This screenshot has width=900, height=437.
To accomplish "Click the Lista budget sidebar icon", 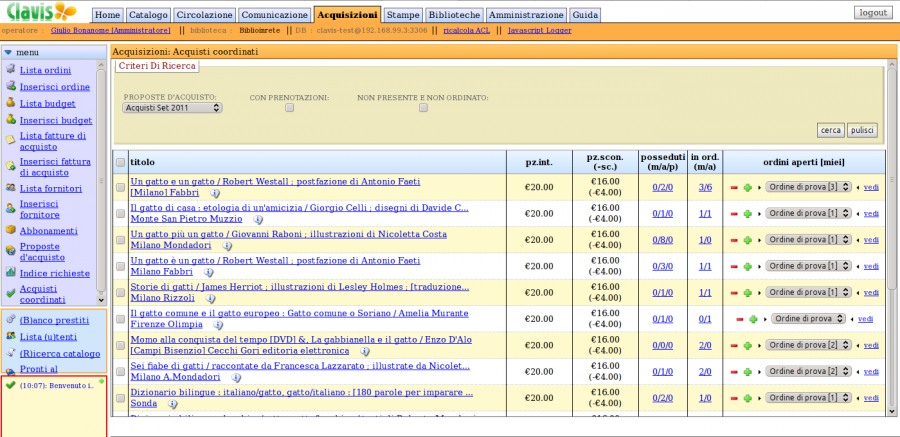I will (x=10, y=103).
